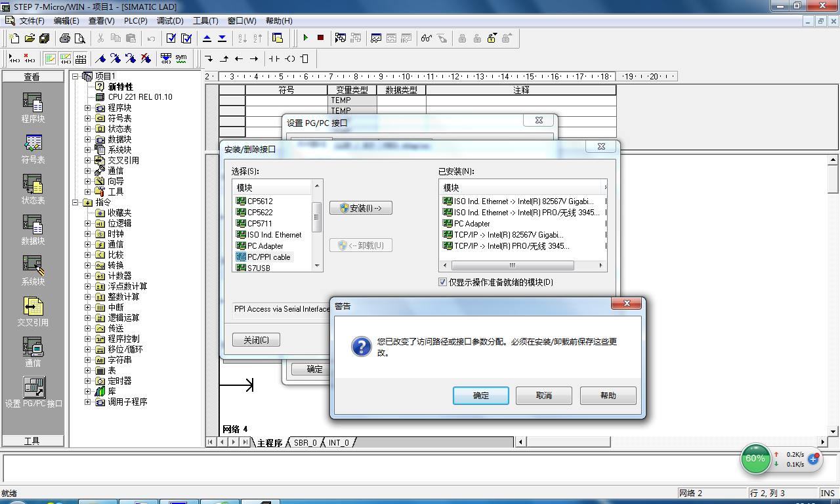Expand the 位逻辑 instruction folder
The height and width of the screenshot is (504, 840).
click(88, 223)
